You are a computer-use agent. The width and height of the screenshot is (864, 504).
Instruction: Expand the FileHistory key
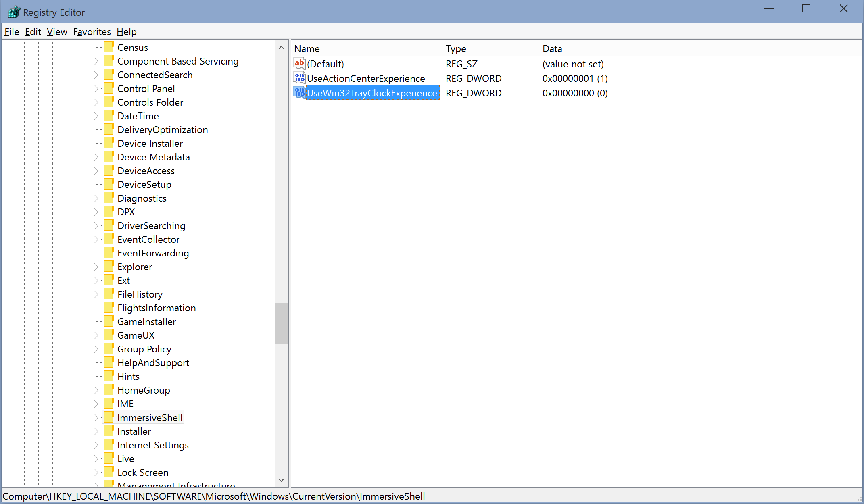96,294
